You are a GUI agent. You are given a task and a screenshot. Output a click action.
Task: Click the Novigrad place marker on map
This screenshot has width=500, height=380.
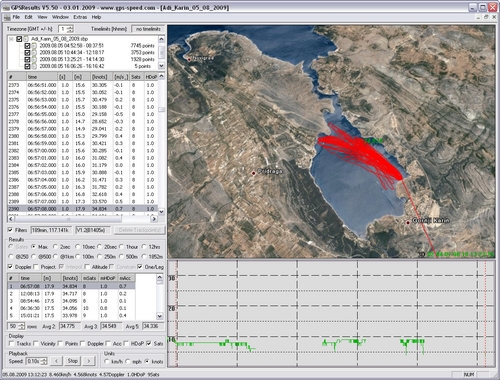tap(189, 59)
